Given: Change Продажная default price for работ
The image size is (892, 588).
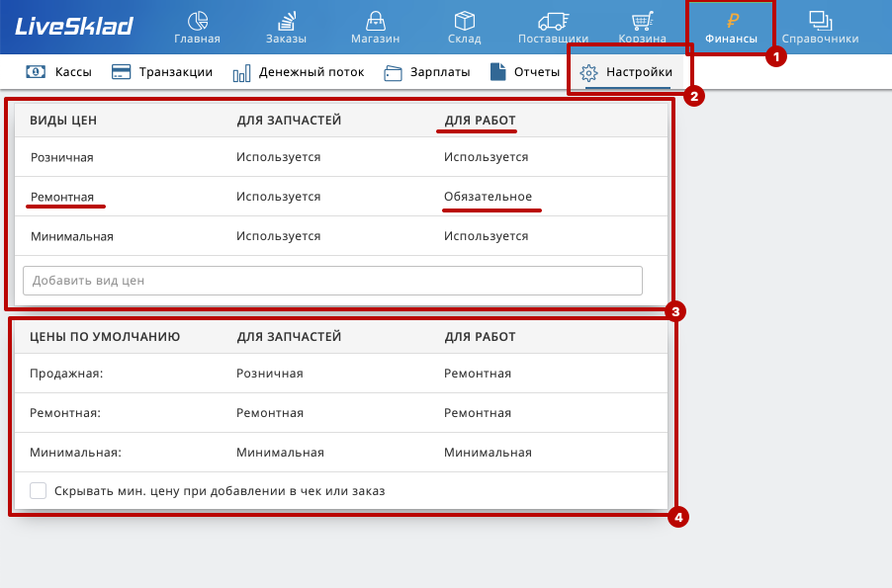Looking at the screenshot, I should click(x=478, y=373).
